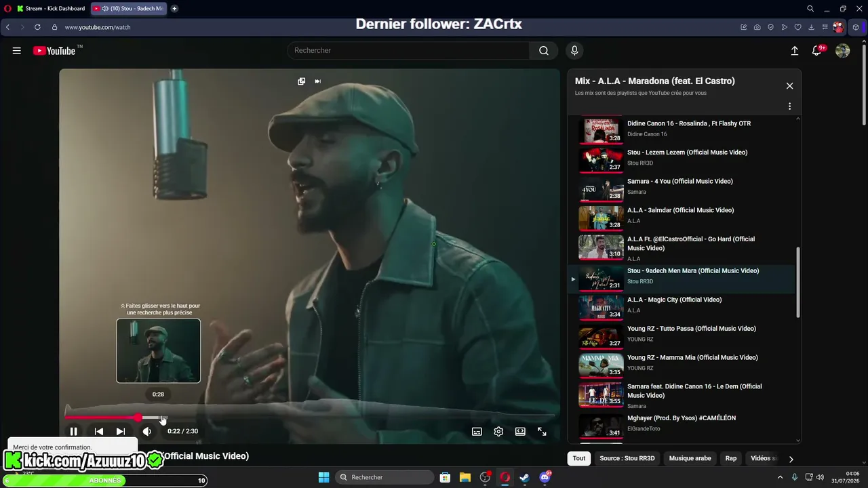
Task: Mute the video volume
Action: (146, 431)
